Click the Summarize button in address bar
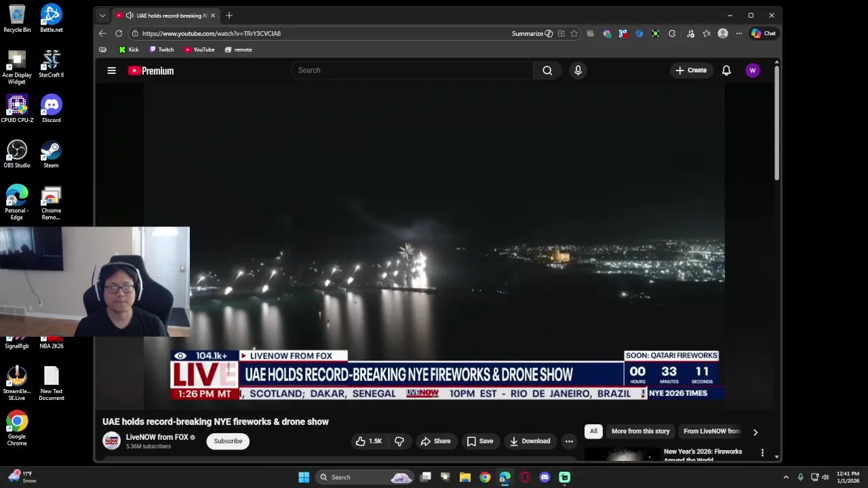The image size is (868, 488). (x=532, y=33)
